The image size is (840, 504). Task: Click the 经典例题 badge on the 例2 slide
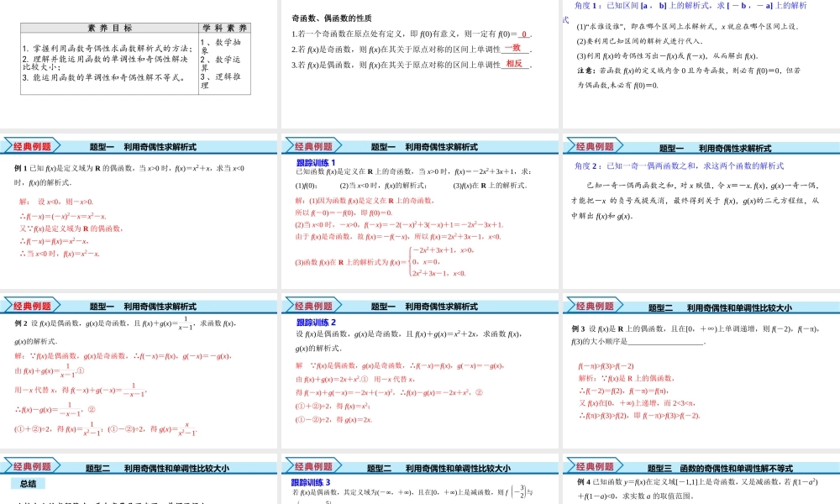click(x=31, y=307)
